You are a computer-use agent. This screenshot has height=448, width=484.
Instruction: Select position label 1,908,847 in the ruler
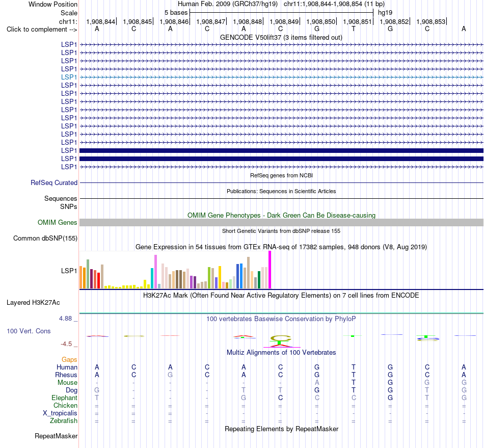pos(211,21)
